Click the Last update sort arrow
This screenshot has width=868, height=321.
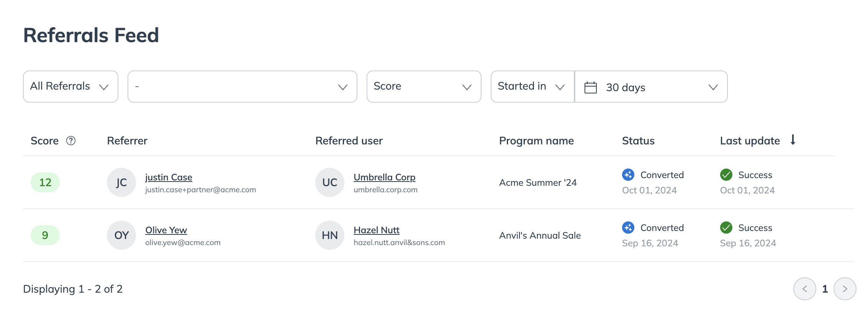(x=793, y=140)
